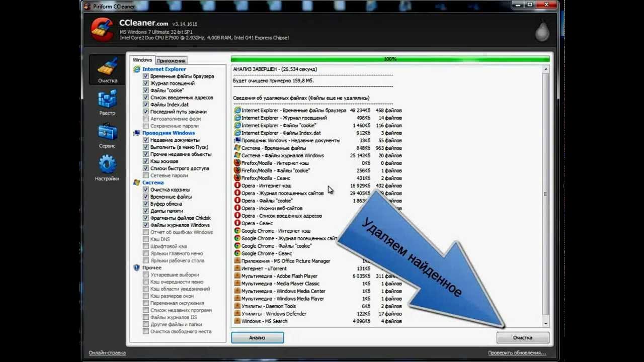
Task: Select row Internet Explorer - Файлы Index.dat
Action: click(x=318, y=133)
